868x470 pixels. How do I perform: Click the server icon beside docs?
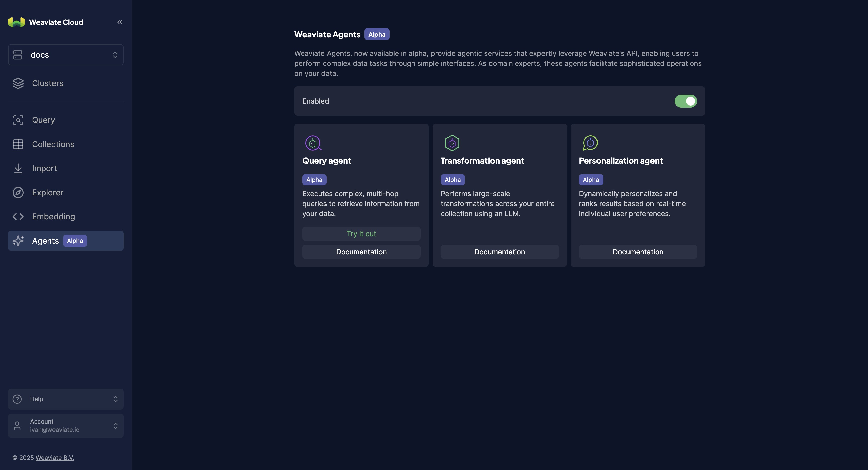[18, 55]
